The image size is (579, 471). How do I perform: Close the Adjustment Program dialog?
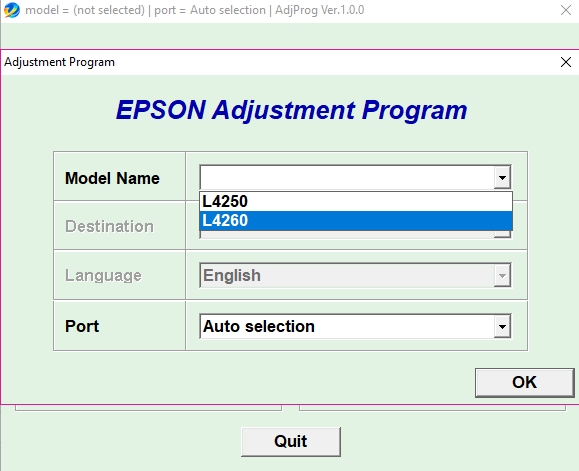(x=566, y=62)
